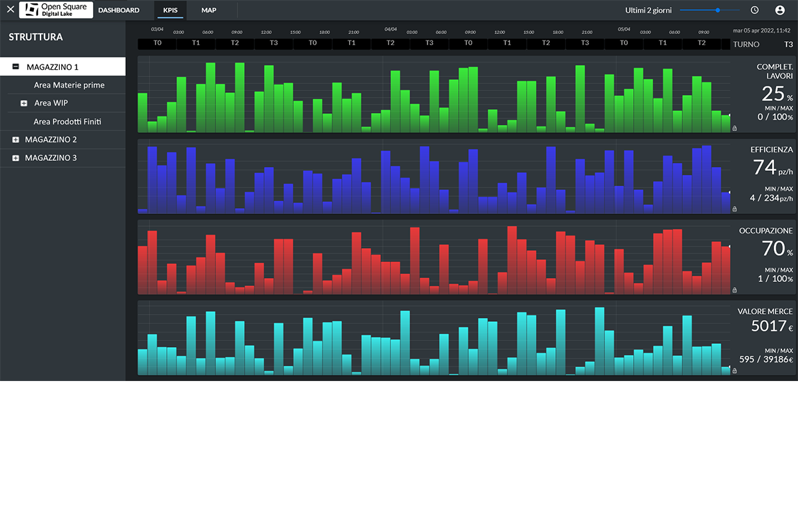Expand the Area WIP node
The width and height of the screenshot is (798, 532).
coord(23,103)
